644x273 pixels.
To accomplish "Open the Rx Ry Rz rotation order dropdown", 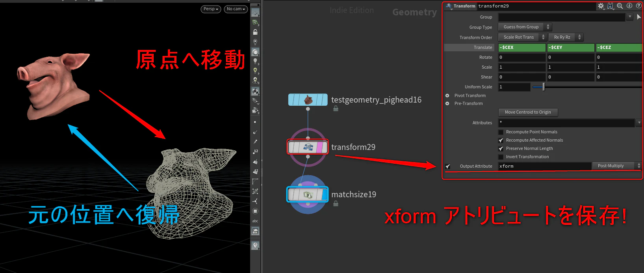I will [566, 37].
